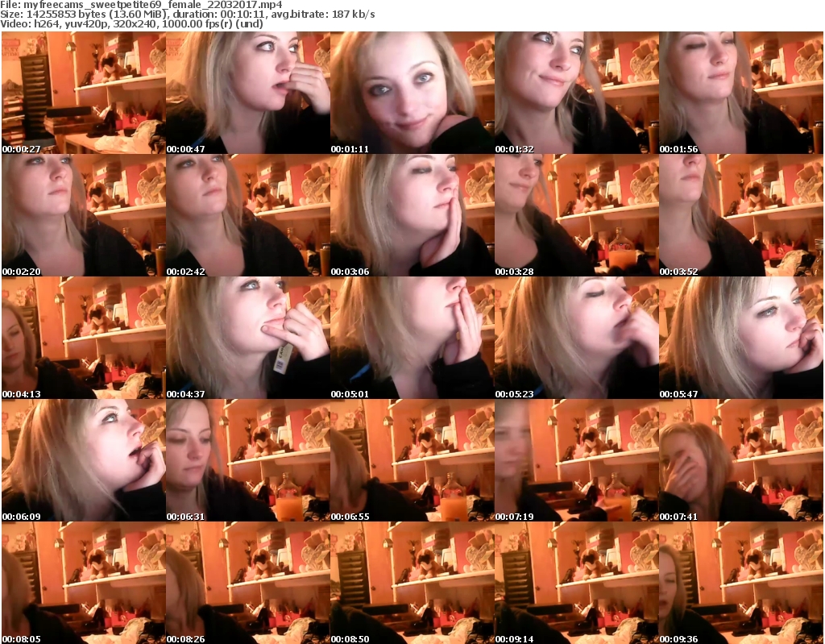Select the thumbnail stamped 00:02:20
825x644 pixels.
pos(84,215)
